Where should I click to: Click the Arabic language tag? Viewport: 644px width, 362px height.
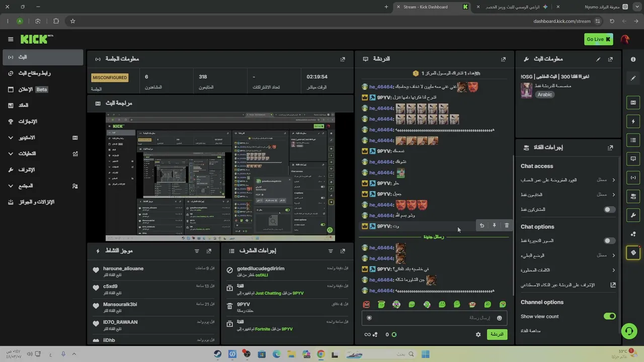tap(544, 95)
